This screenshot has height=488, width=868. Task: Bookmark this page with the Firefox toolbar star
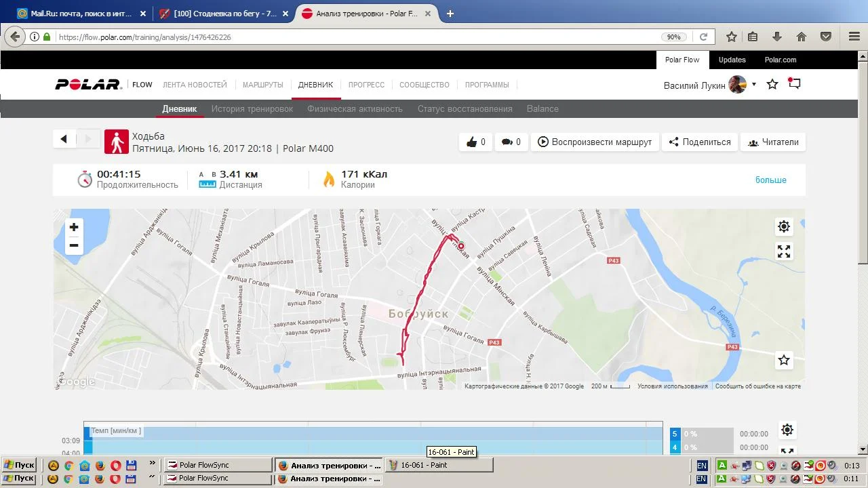point(731,37)
